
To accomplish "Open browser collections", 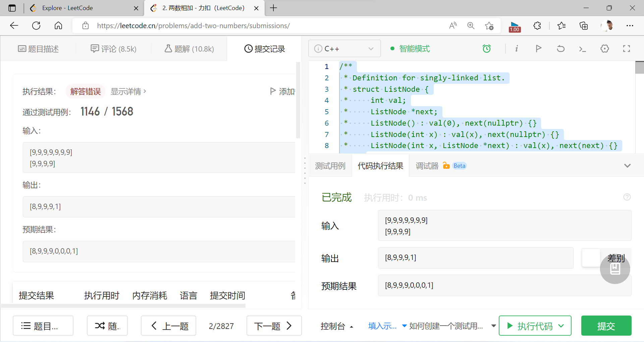I will point(584,25).
